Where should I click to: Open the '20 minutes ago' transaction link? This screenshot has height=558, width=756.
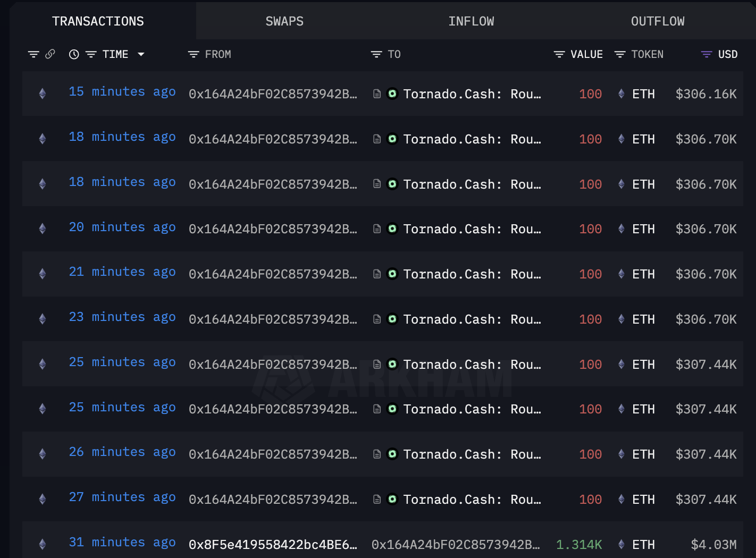tap(122, 227)
